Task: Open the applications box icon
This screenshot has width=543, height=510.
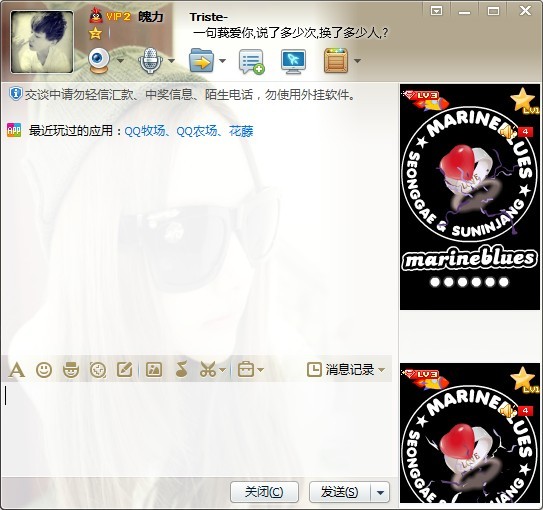Action: (336, 61)
